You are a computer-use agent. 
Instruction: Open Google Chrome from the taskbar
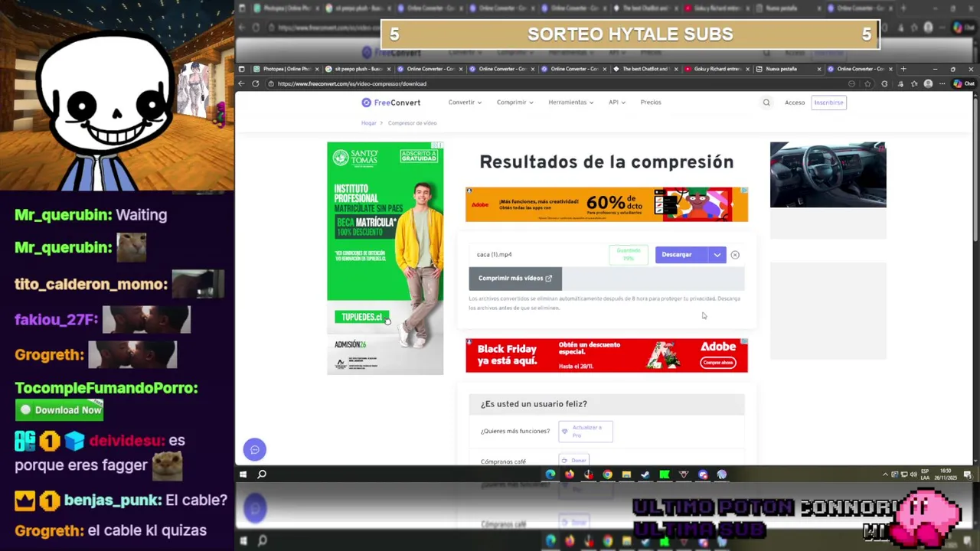pyautogui.click(x=607, y=474)
